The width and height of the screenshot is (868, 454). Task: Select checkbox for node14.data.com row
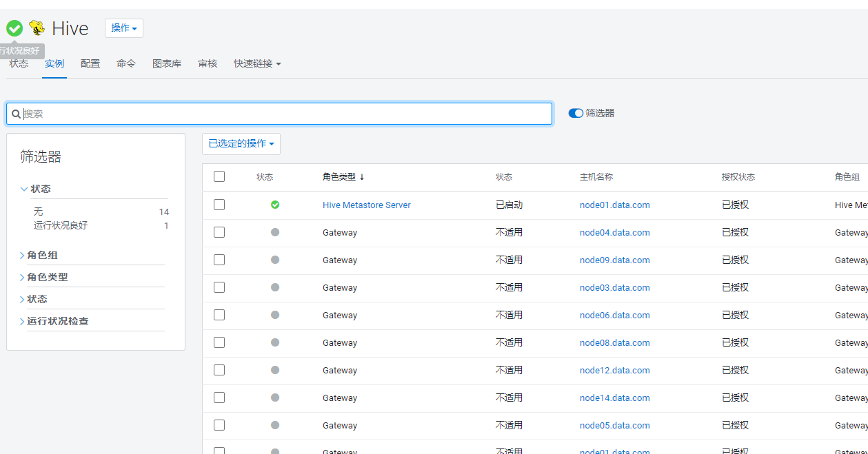[219, 398]
